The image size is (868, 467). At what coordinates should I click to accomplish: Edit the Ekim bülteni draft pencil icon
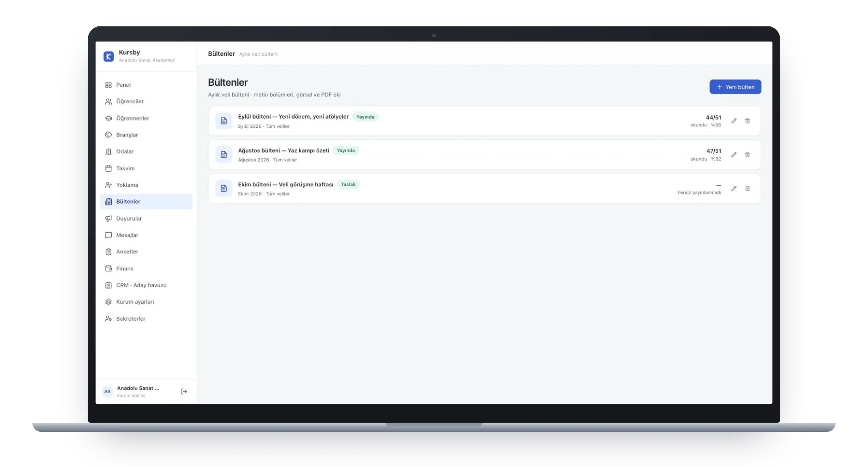(x=734, y=188)
